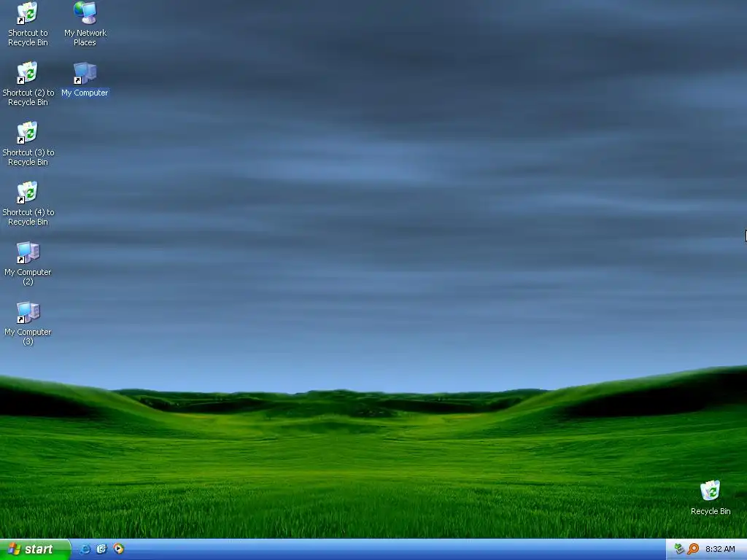Click the 8:32 AM clock
The height and width of the screenshot is (560, 747).
click(720, 549)
